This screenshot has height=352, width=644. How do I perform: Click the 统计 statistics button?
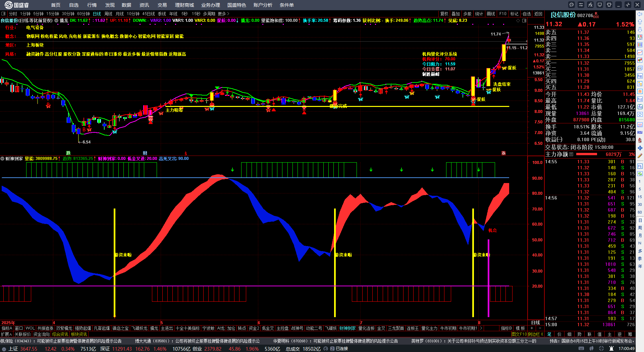point(479,14)
